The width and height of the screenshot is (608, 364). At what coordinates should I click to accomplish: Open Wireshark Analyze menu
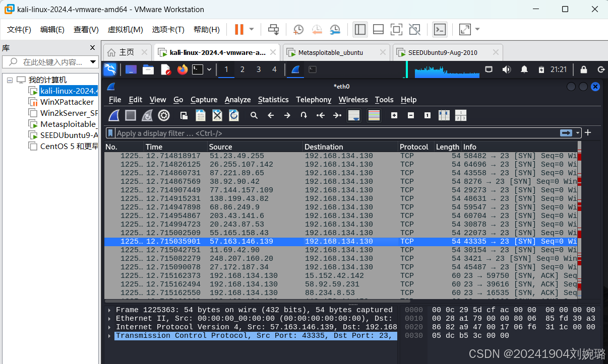[238, 100]
